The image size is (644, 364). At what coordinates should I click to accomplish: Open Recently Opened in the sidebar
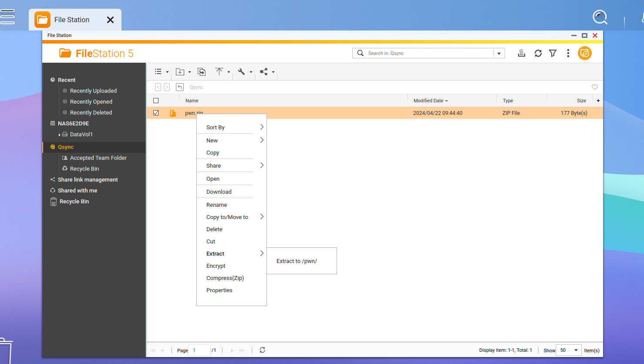click(x=91, y=101)
